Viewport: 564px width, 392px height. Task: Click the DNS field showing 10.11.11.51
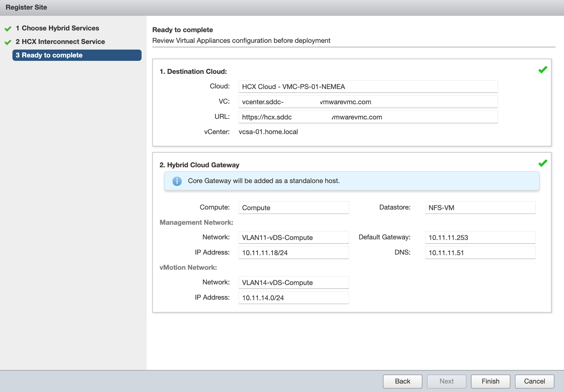pyautogui.click(x=480, y=253)
